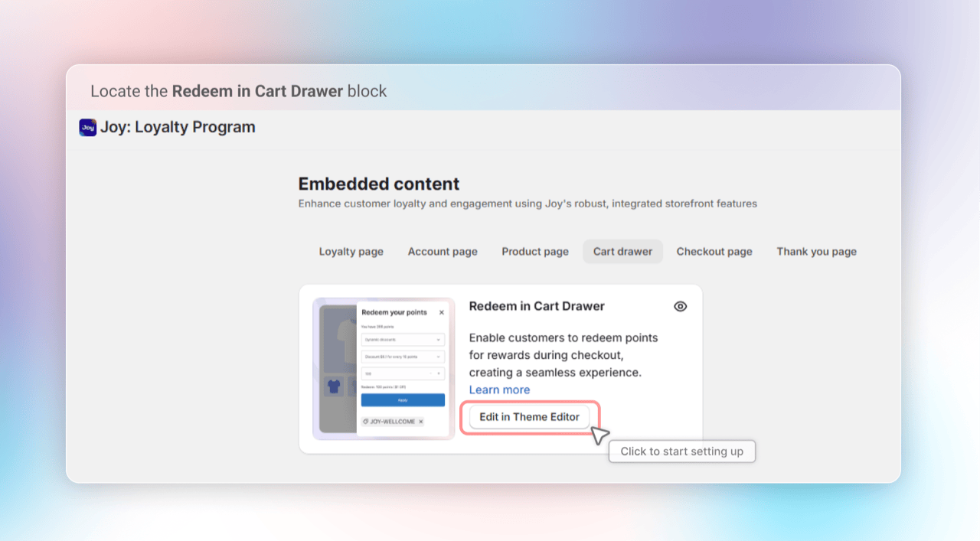Go to the Checkout page tab

click(714, 252)
